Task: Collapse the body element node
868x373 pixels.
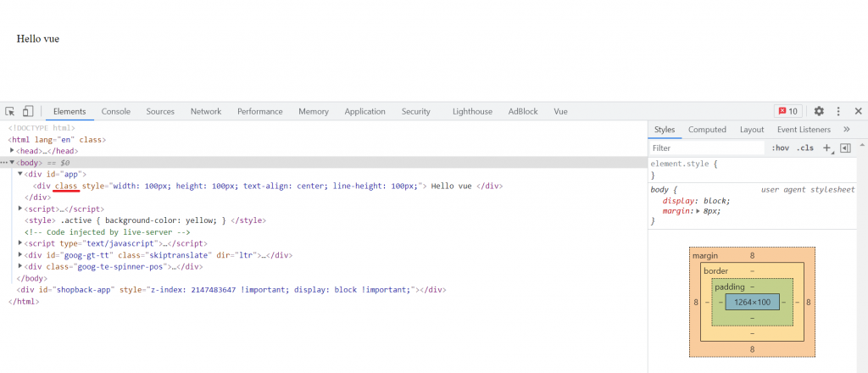Action: coord(12,163)
